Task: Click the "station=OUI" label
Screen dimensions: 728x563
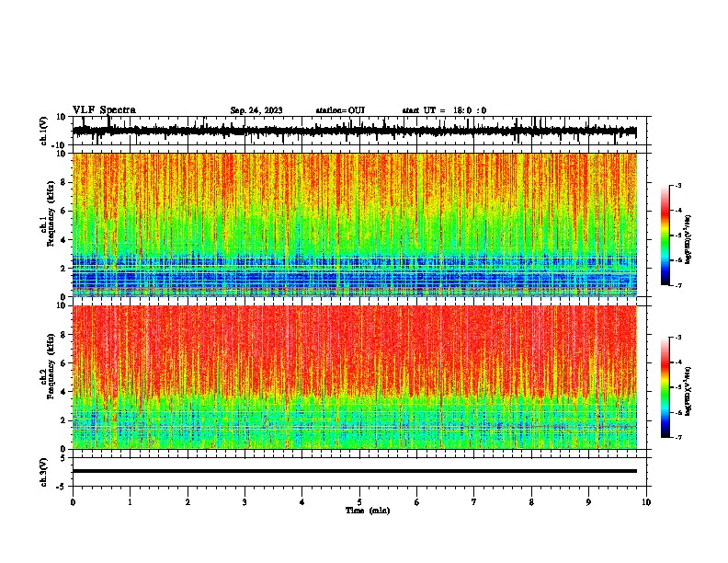Action: 340,110
